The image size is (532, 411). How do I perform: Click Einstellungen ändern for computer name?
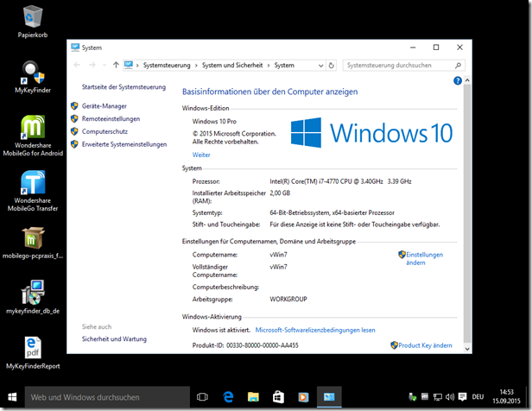[x=424, y=258]
